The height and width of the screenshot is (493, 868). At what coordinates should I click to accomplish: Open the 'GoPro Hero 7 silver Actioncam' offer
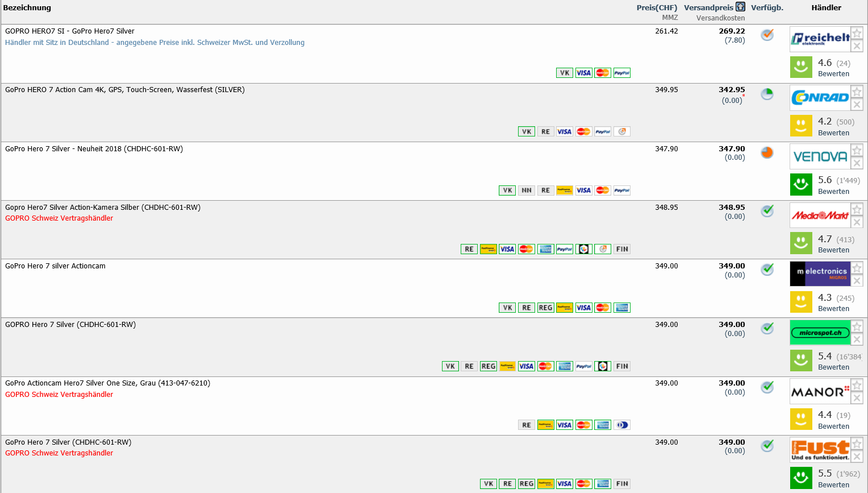[x=55, y=266]
